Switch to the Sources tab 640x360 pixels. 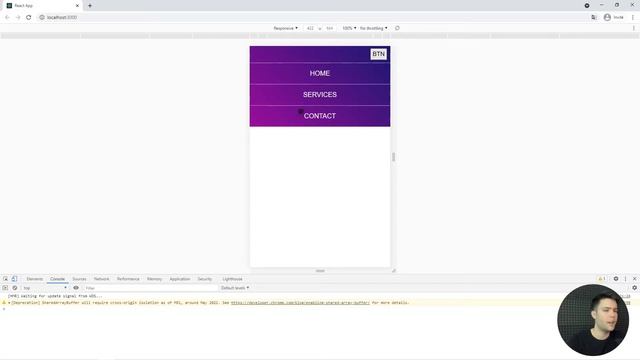pos(79,279)
